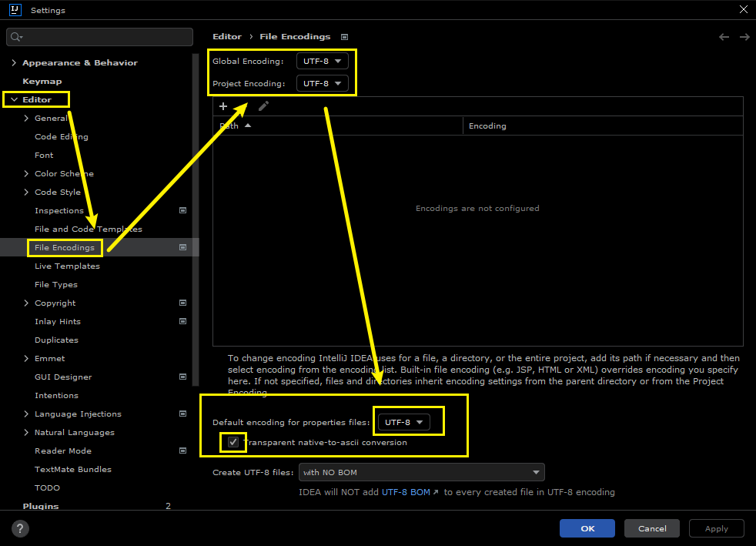Open File and Code Templates page
The image size is (756, 546).
(89, 229)
